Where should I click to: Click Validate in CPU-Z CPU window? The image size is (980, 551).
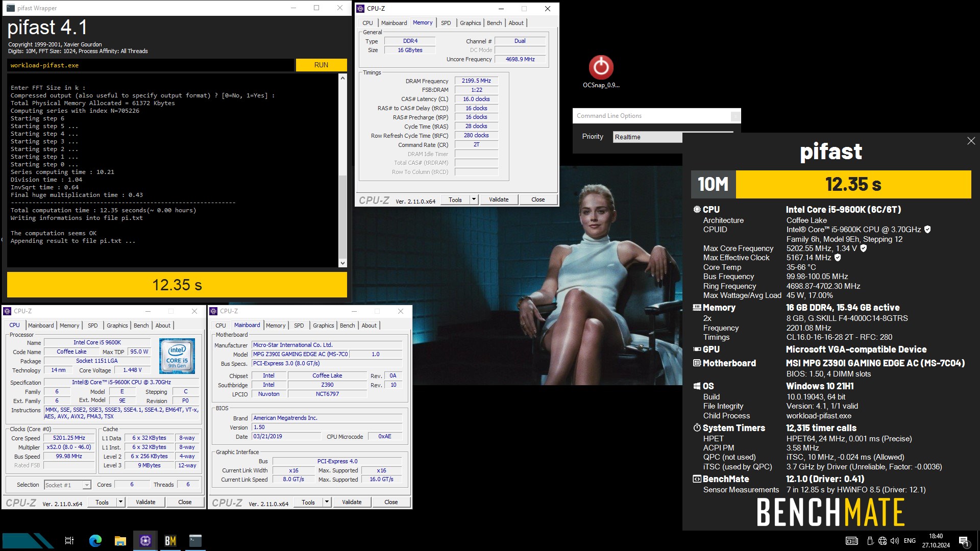pyautogui.click(x=145, y=502)
